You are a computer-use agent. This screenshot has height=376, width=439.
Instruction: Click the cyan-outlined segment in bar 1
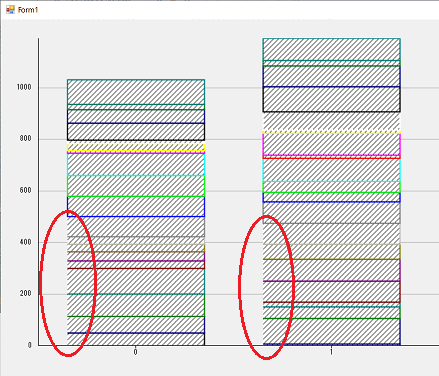pos(331,170)
